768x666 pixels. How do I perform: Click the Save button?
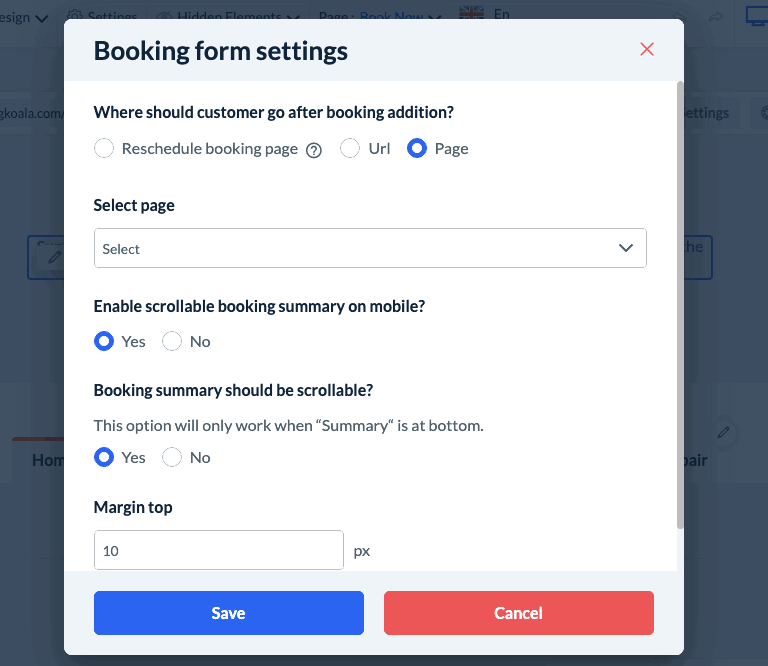click(x=229, y=613)
